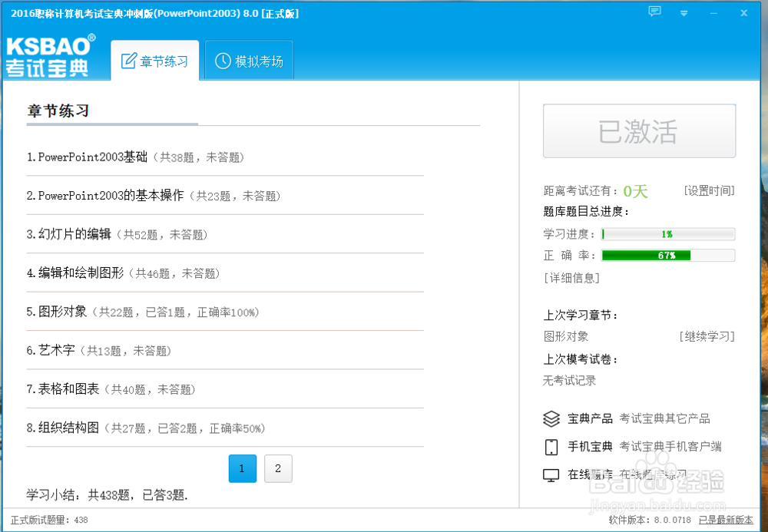The width and height of the screenshot is (768, 532).
Task: Click the 0天 countdown text
Action: [x=635, y=191]
